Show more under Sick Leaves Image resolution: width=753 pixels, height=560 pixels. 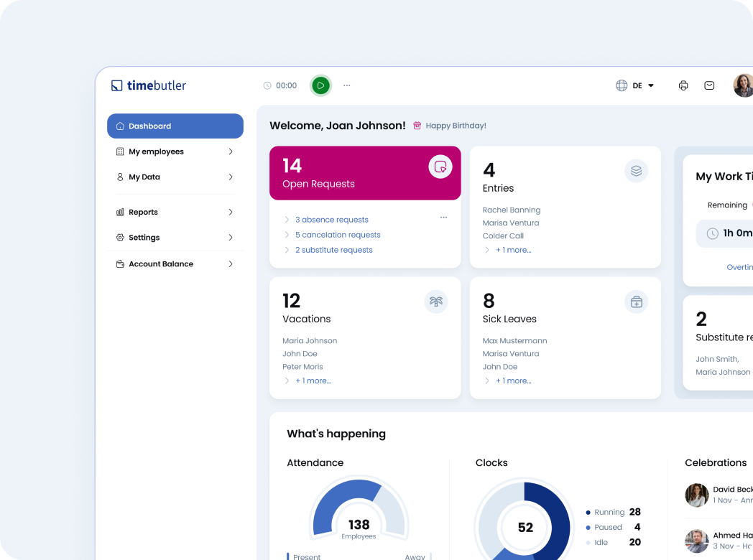point(513,381)
